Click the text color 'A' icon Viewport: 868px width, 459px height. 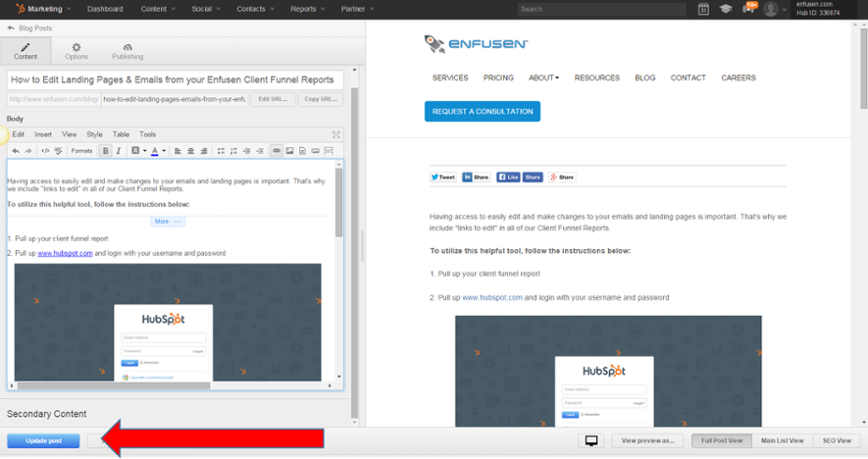point(154,151)
